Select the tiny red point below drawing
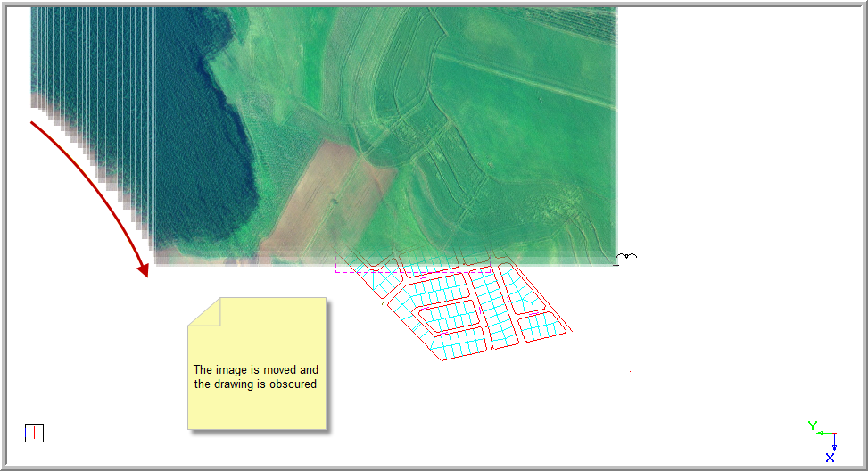 click(631, 372)
